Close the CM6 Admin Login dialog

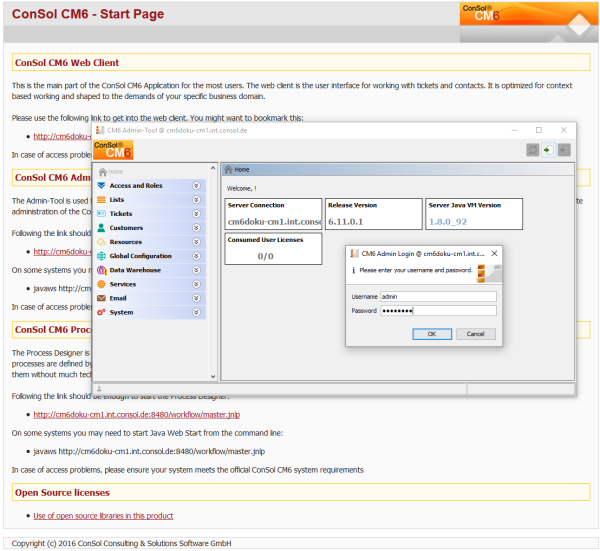coord(494,253)
